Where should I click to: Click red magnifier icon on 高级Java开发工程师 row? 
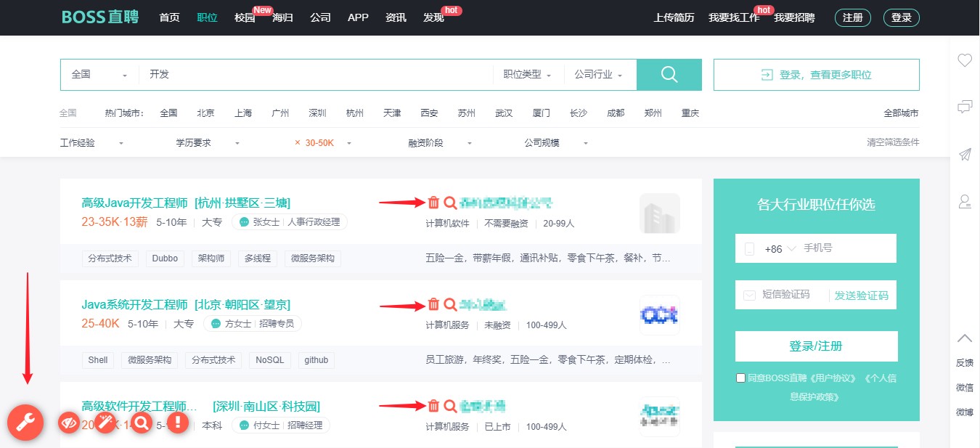(450, 203)
